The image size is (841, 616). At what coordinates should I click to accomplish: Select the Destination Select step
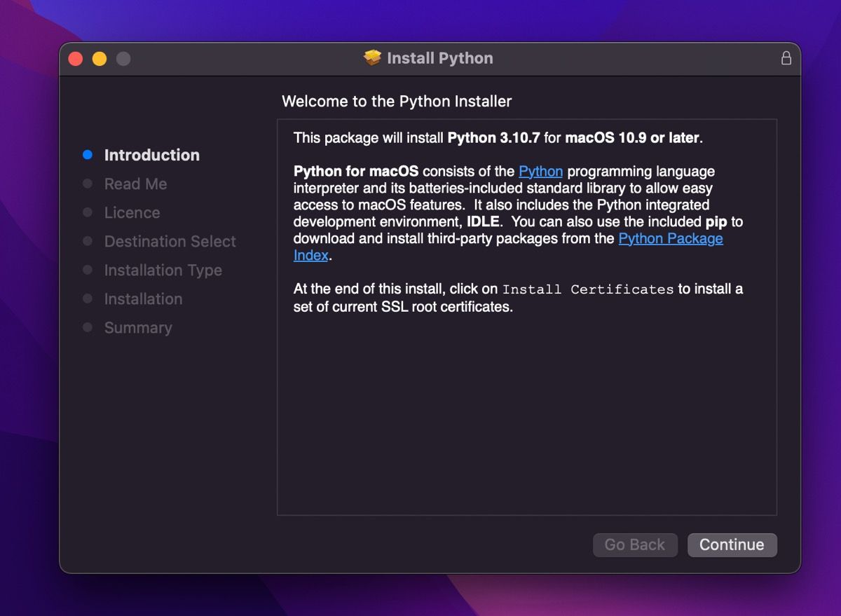click(x=170, y=241)
